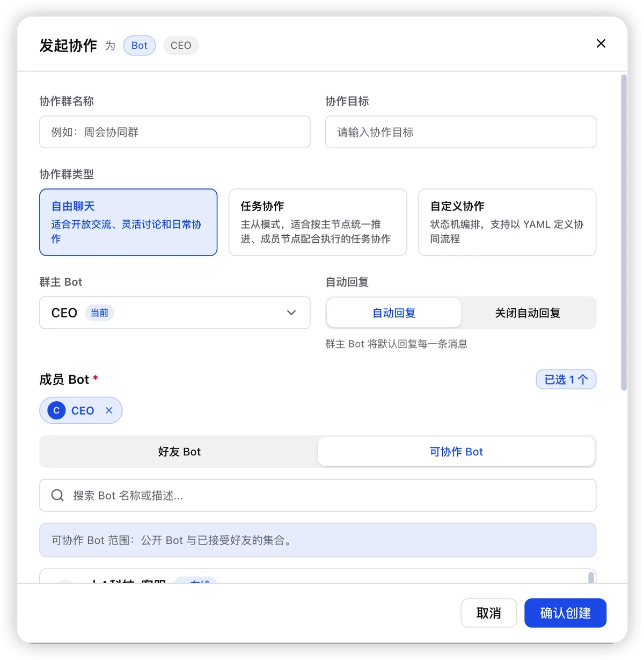Click the search magnifier icon
Screen dimensions: 644x660
tap(57, 495)
